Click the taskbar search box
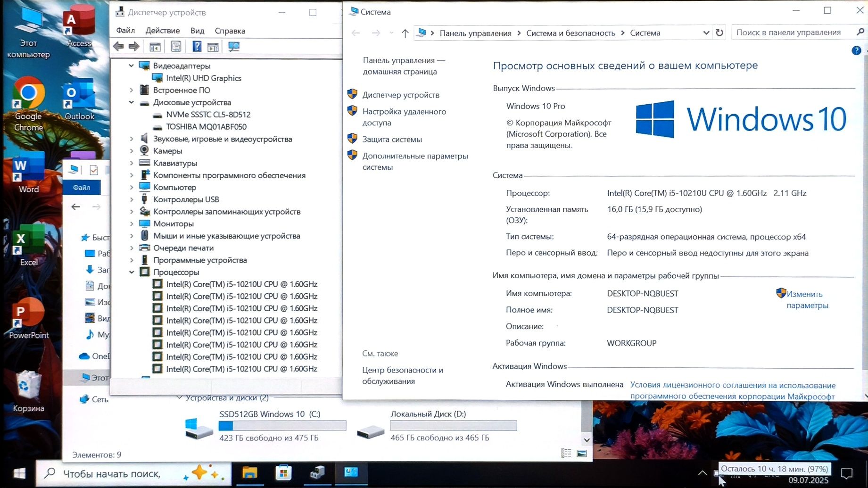 [134, 473]
